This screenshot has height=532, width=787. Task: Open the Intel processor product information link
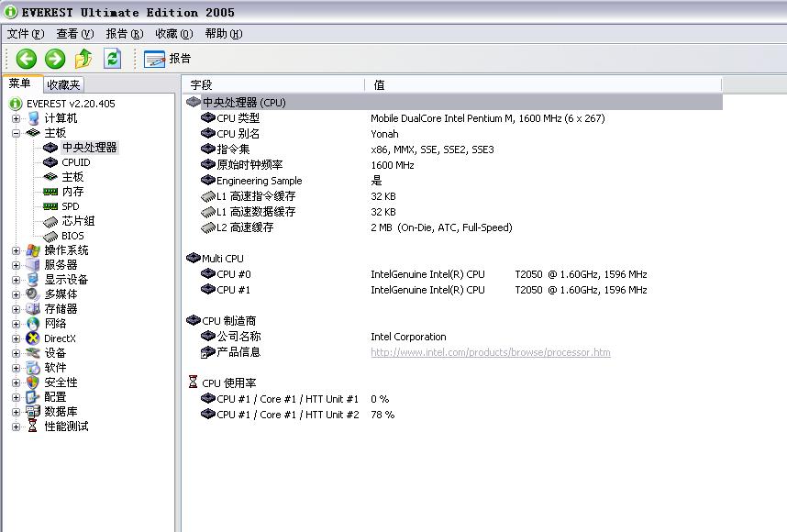click(x=491, y=352)
